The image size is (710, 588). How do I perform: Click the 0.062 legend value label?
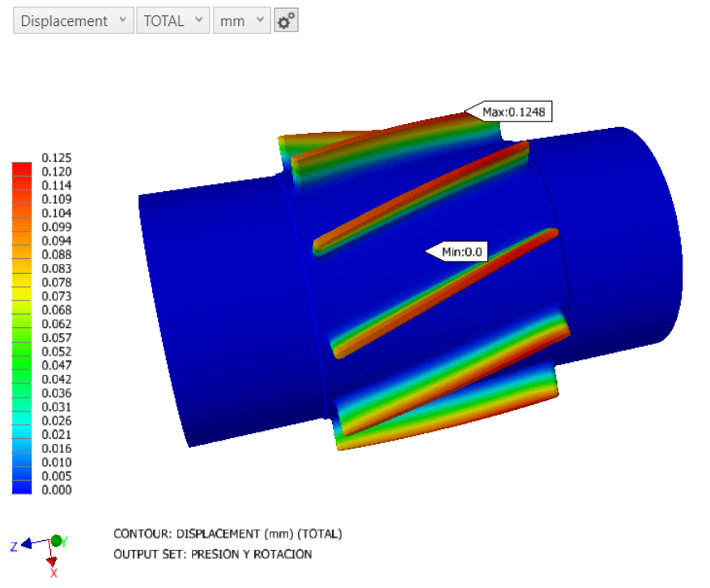[57, 324]
